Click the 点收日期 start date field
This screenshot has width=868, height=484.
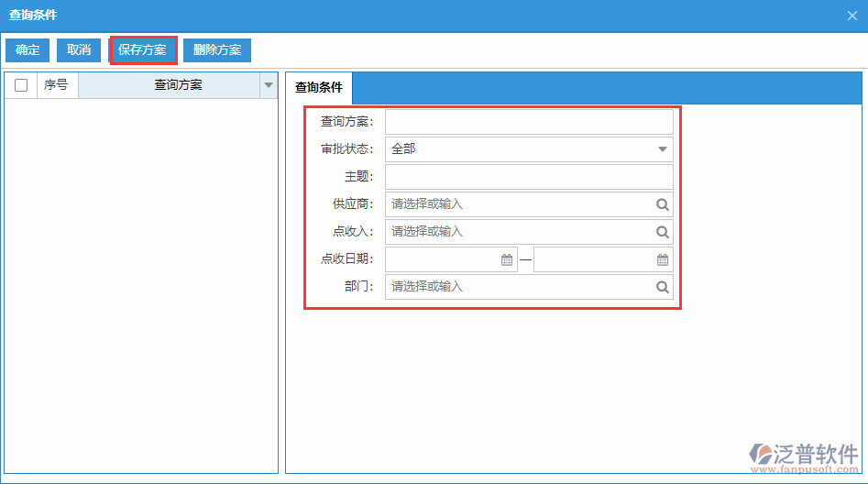(x=451, y=259)
